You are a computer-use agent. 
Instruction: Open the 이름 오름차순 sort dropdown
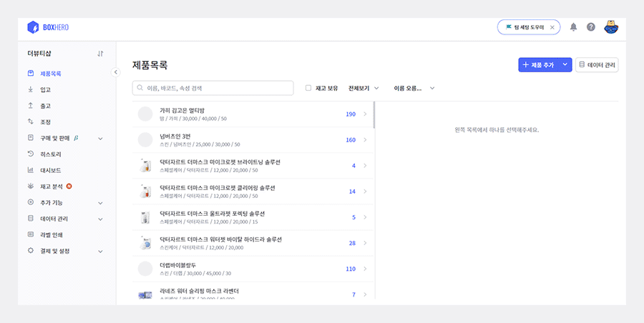414,88
